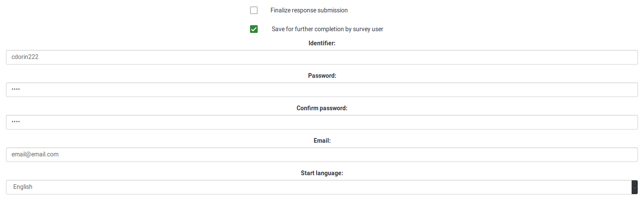Click the 'Email:' field label
The image size is (644, 197).
pyautogui.click(x=322, y=141)
